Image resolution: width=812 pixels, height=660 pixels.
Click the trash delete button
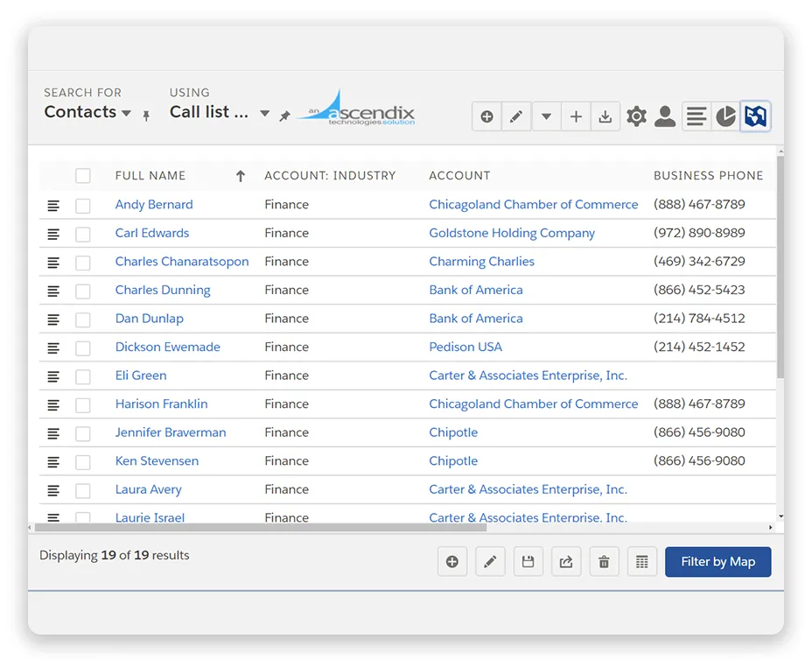point(604,562)
